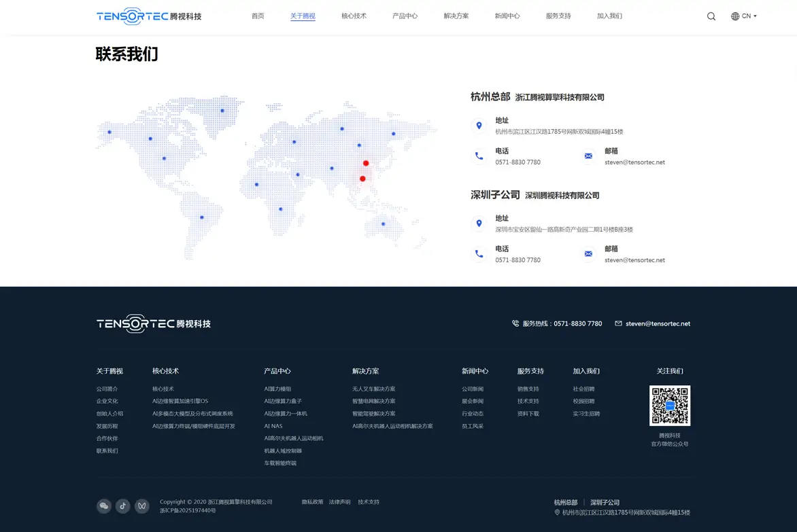This screenshot has width=797, height=532.
Task: Click the WeChat QR code image
Action: [x=669, y=406]
